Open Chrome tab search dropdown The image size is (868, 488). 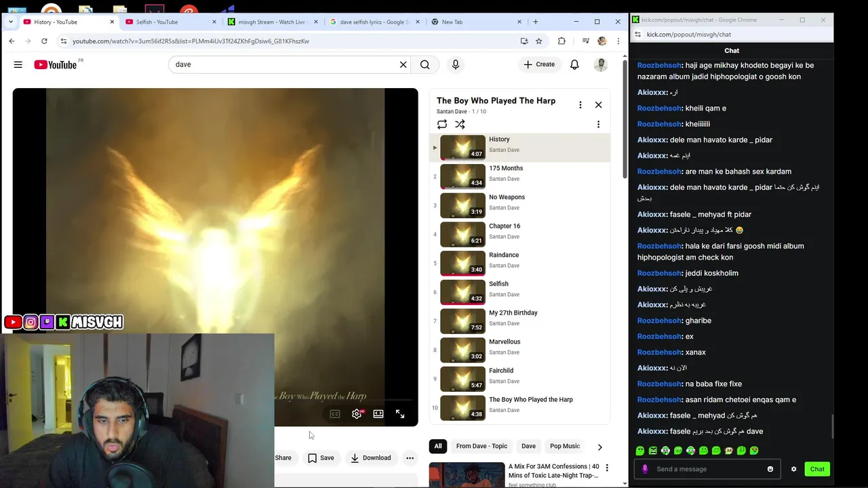[10, 22]
